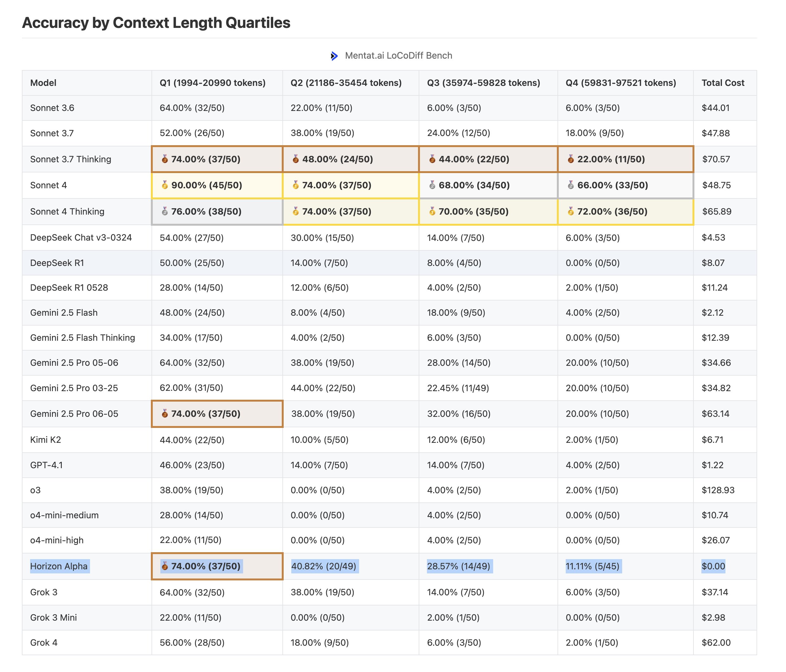Click bronze medal in Horizon Alpha Q1 cell

pyautogui.click(x=164, y=566)
